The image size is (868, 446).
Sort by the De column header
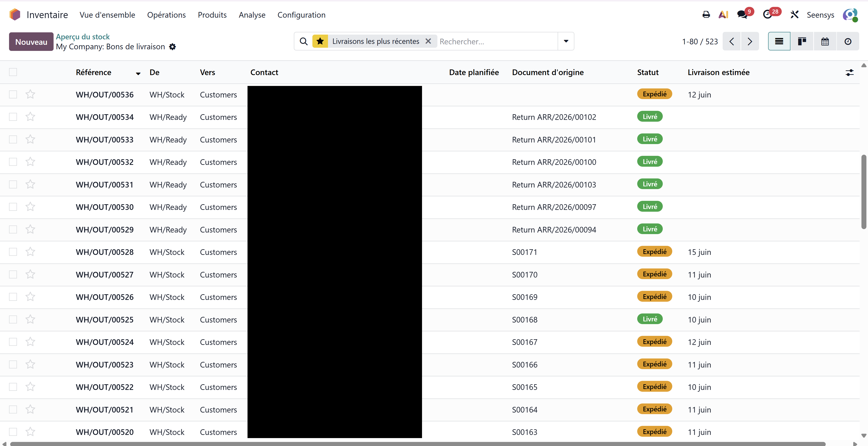pos(154,72)
